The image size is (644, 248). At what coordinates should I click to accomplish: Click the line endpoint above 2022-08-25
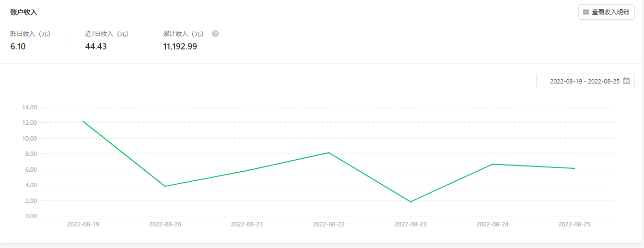click(574, 168)
